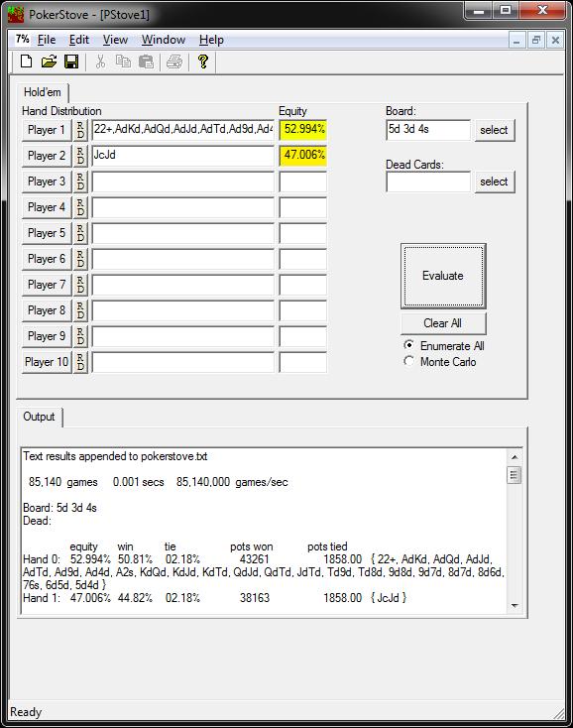
Task: Click the output scrollbar thumb
Action: (x=515, y=475)
